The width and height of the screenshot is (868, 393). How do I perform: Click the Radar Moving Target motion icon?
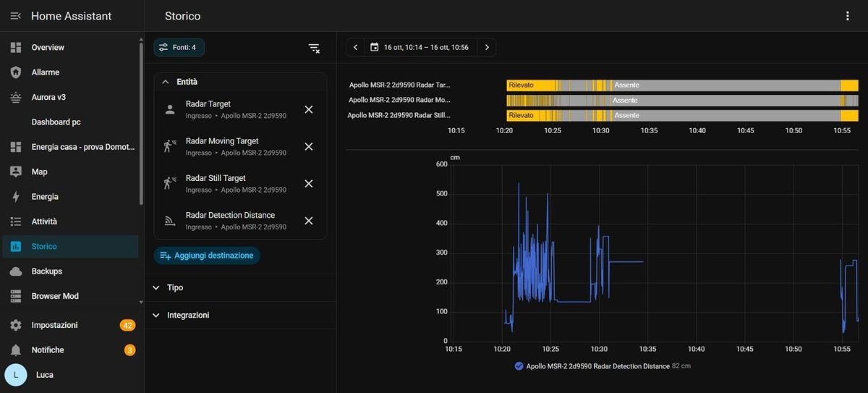point(170,146)
